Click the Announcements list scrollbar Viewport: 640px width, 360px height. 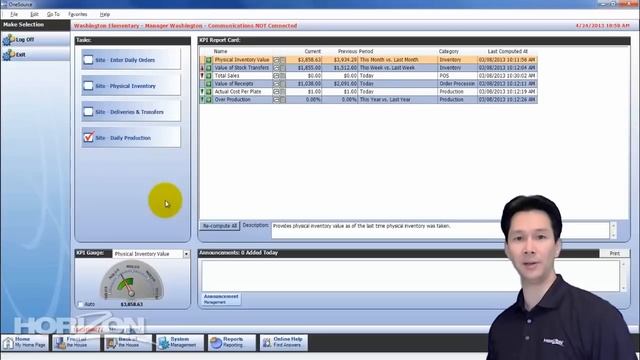point(623,276)
